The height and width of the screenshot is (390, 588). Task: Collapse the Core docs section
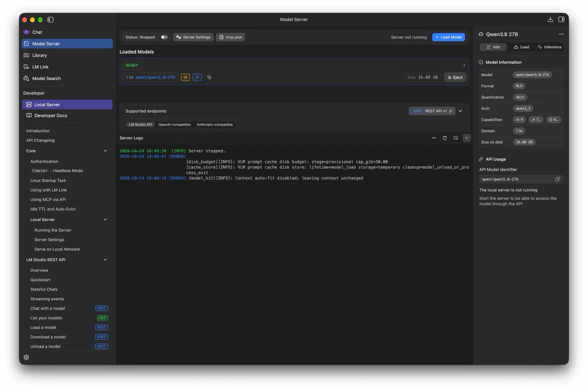point(105,151)
